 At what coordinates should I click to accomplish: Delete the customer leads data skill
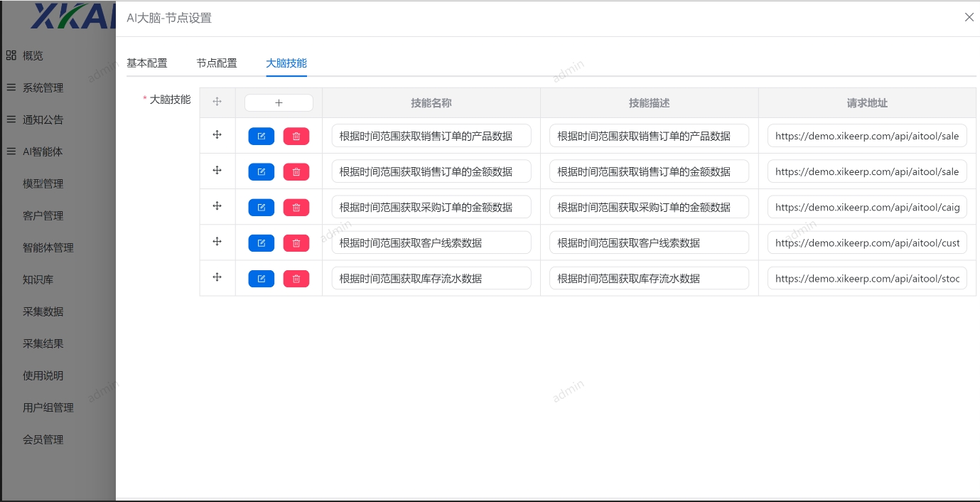pos(296,242)
